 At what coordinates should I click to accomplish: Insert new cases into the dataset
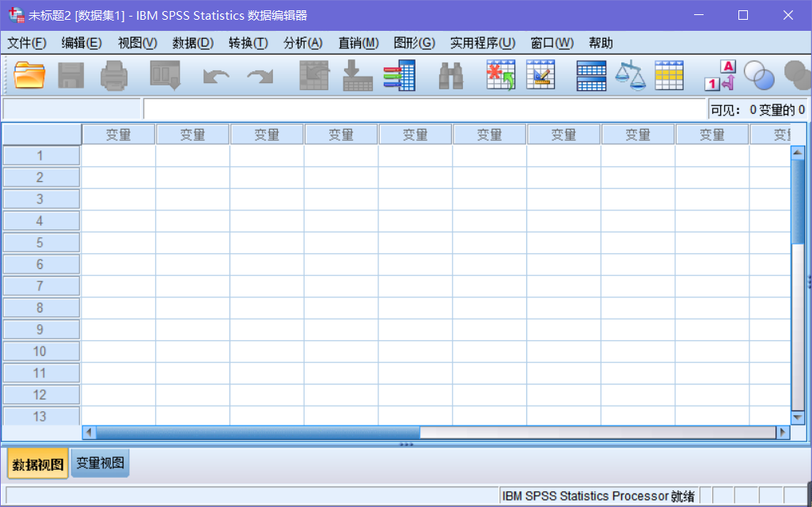[500, 75]
